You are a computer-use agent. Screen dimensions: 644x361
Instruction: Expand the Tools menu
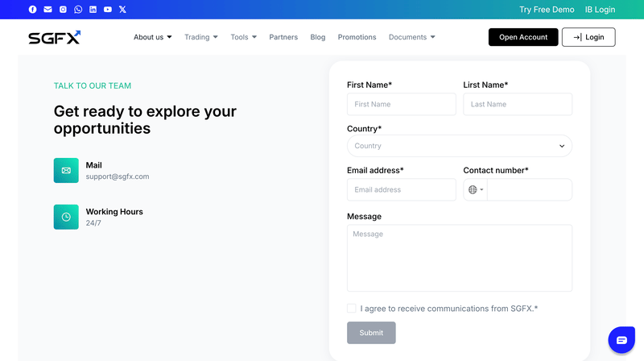[x=244, y=37]
